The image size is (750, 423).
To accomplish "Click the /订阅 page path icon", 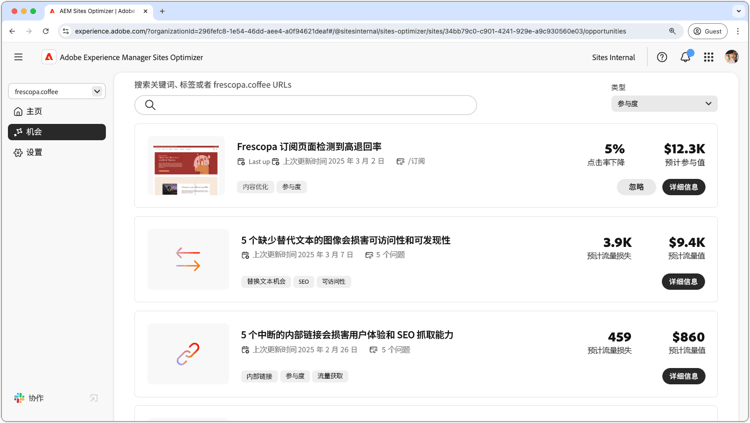I will point(400,161).
